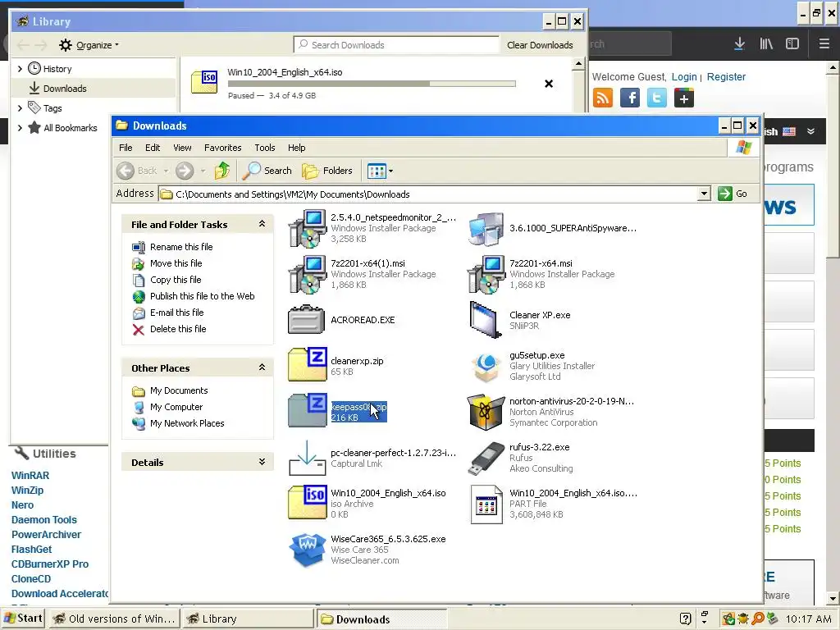The width and height of the screenshot is (840, 630).
Task: Select the cleanerxp.zip archive icon
Action: point(307,364)
